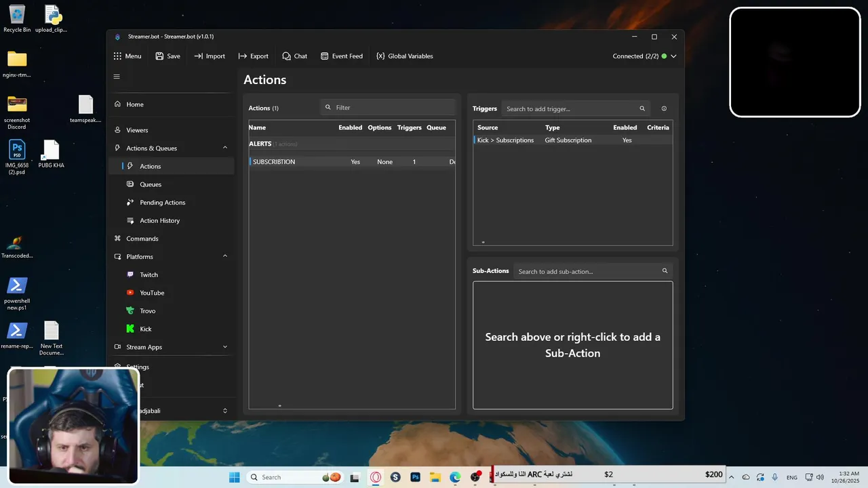Open the Photoshop taskbar icon
This screenshot has width=868, height=488.
click(415, 477)
